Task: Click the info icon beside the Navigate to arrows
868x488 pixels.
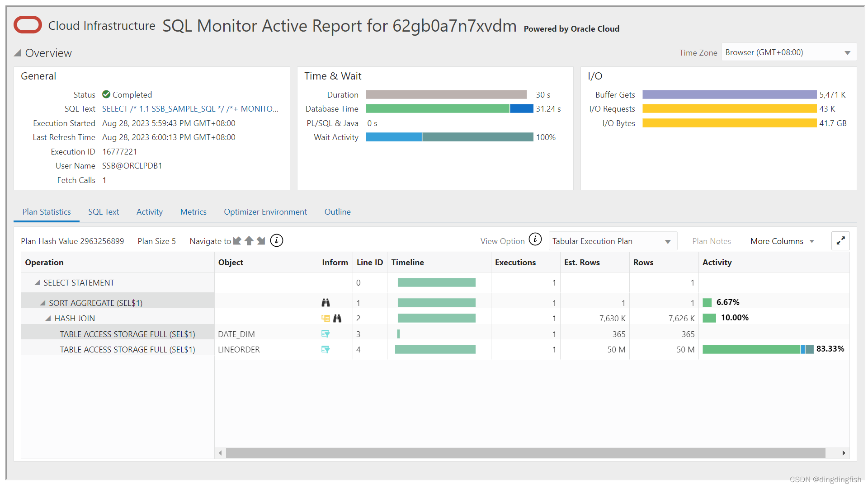Action: tap(277, 241)
